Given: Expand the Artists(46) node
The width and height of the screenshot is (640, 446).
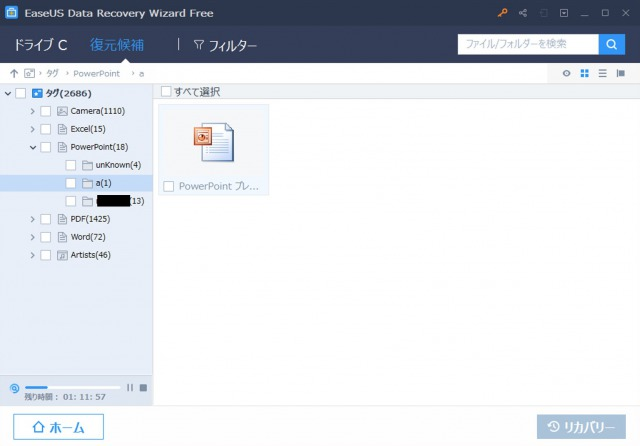Looking at the screenshot, I should pyautogui.click(x=33, y=255).
